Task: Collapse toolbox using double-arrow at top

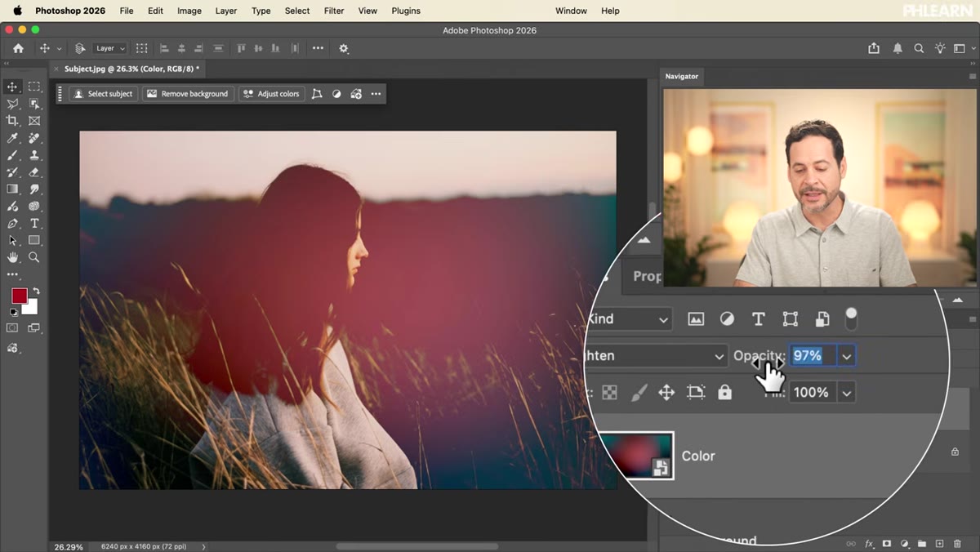Action: (7, 63)
